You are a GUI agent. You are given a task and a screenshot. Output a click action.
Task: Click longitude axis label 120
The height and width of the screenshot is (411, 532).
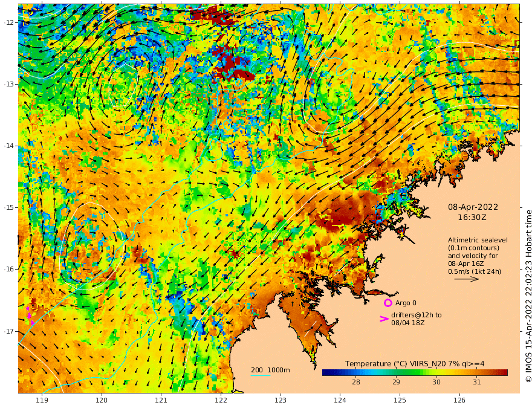(102, 400)
